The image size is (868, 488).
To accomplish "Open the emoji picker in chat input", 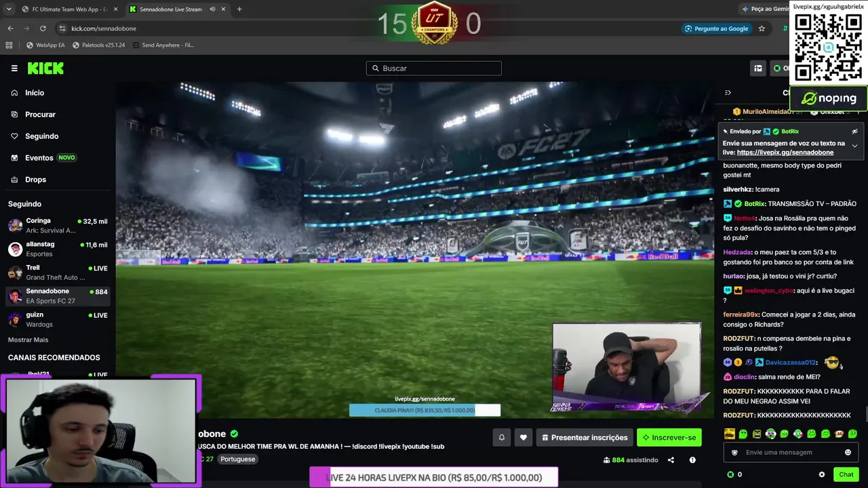I will [x=848, y=453].
